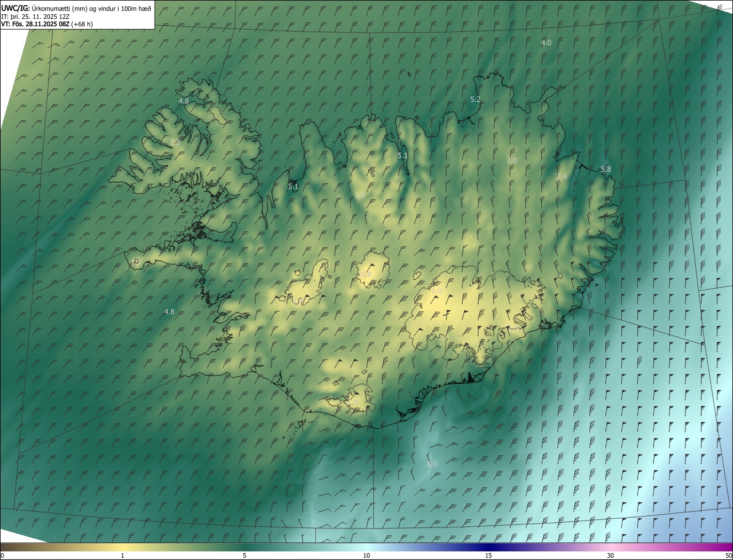Click the '2.6' value in northeast Iceland

[512, 160]
